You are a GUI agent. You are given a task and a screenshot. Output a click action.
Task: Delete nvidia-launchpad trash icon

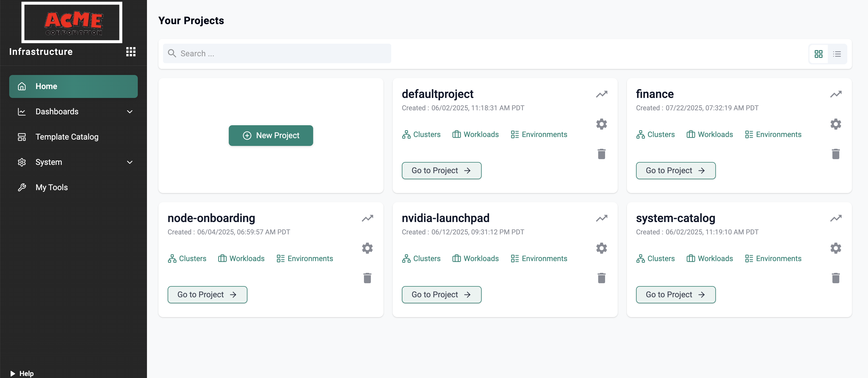coord(601,278)
